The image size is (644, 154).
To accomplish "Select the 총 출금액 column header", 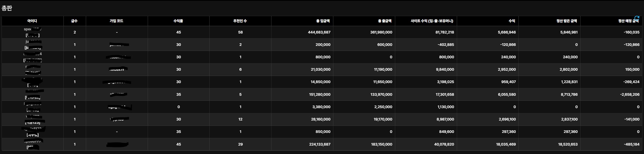I will [385, 21].
